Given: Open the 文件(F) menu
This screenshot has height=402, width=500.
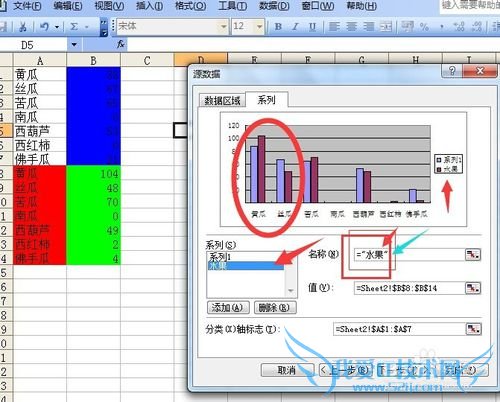Looking at the screenshot, I should point(27,6).
